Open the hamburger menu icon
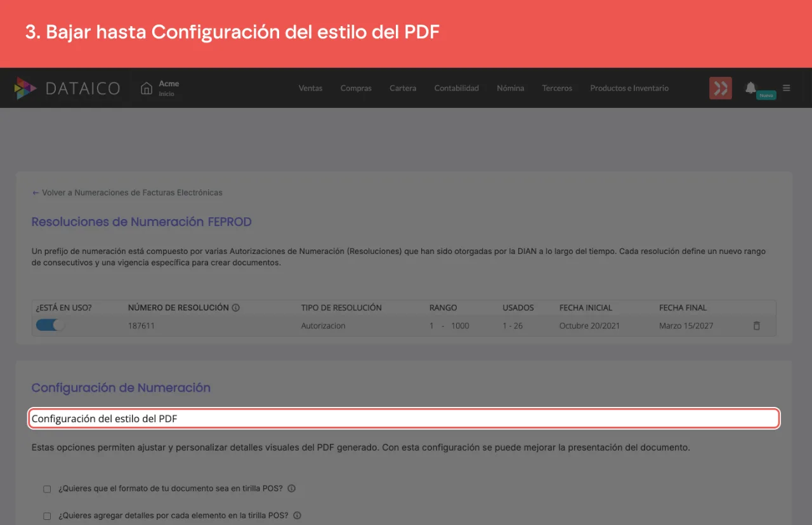 tap(787, 88)
